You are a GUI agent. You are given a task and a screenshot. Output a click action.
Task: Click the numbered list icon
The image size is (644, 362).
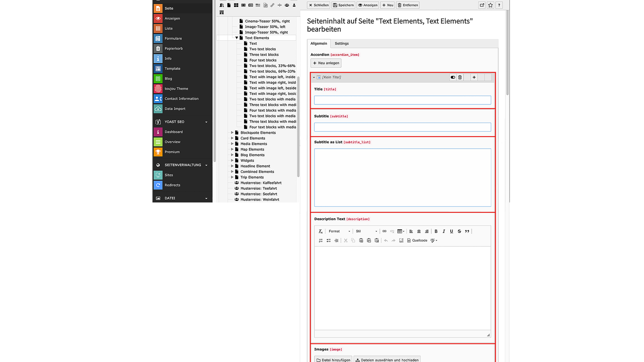pos(321,241)
